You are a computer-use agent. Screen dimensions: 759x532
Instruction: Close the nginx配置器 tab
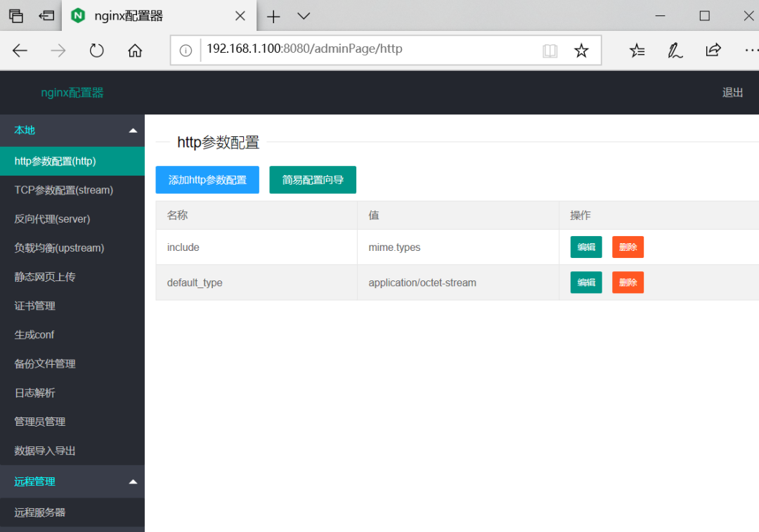click(x=240, y=16)
